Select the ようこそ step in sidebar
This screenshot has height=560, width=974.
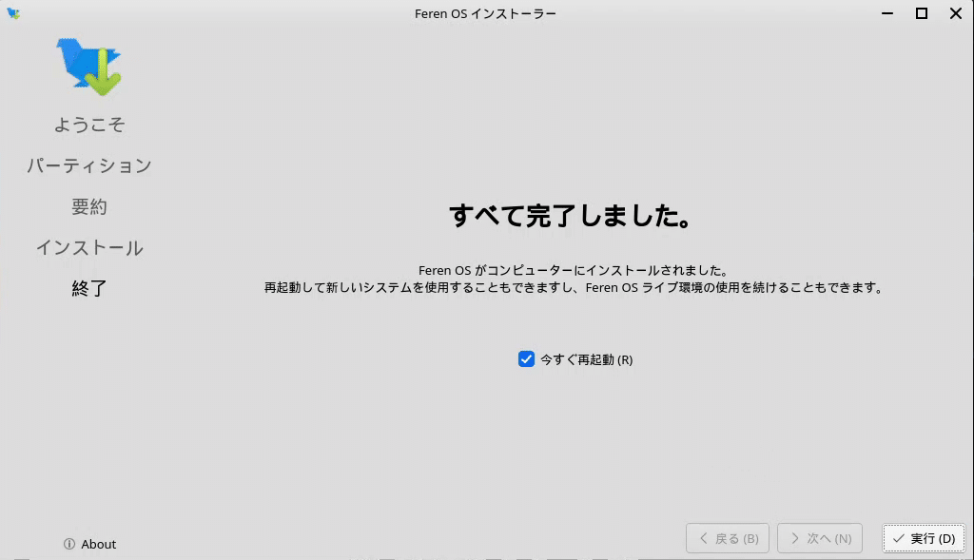[89, 125]
